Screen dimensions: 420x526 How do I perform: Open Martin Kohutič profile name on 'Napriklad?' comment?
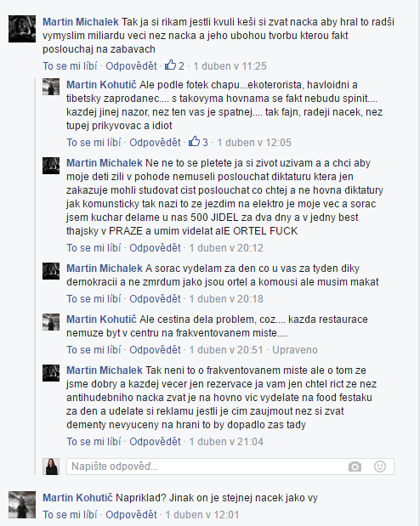coord(77,497)
